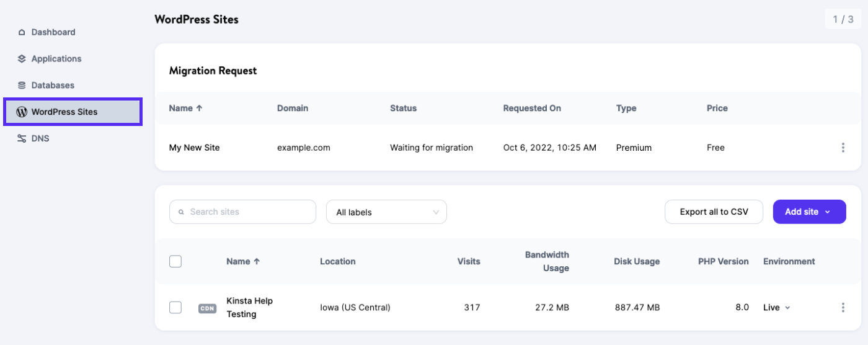Click the Applications layers icon
The height and width of the screenshot is (345, 868).
coord(22,59)
